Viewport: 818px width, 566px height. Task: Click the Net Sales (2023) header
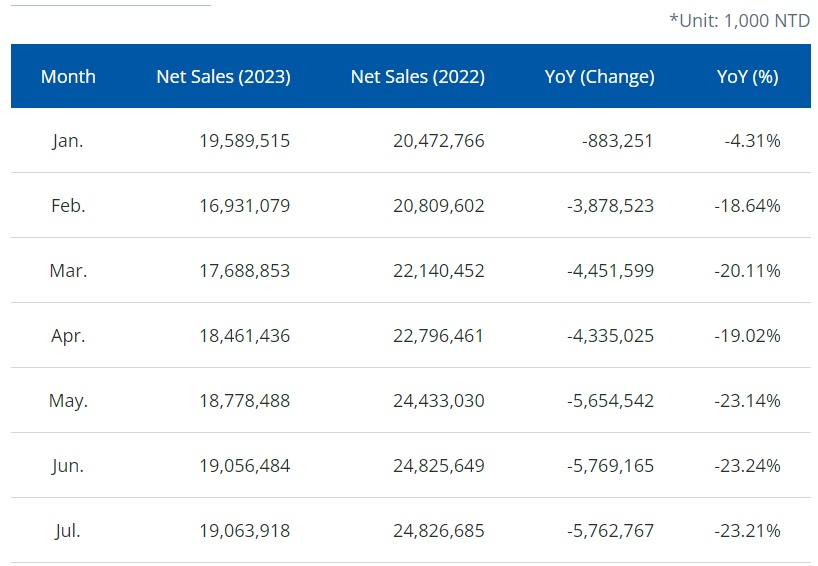[223, 76]
